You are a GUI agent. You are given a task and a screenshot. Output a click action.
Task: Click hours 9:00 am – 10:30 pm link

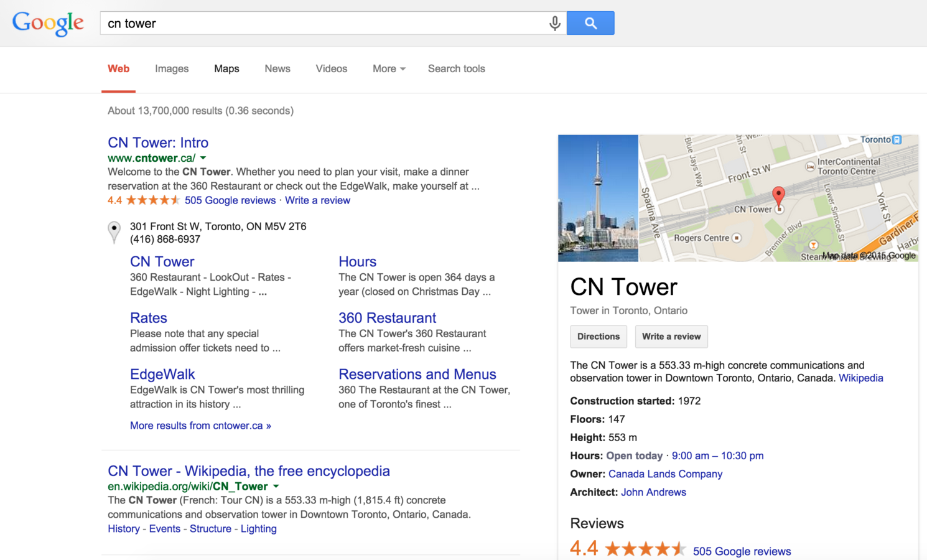click(717, 456)
